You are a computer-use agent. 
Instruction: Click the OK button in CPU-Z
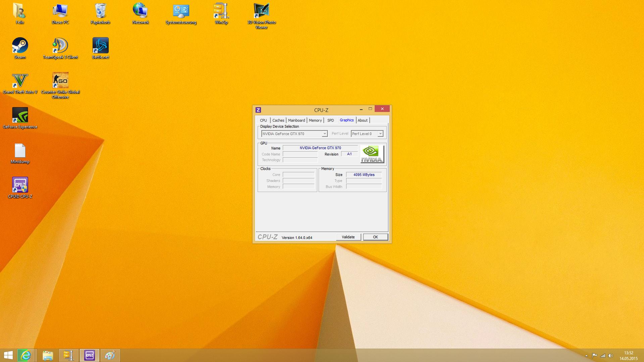[375, 237]
